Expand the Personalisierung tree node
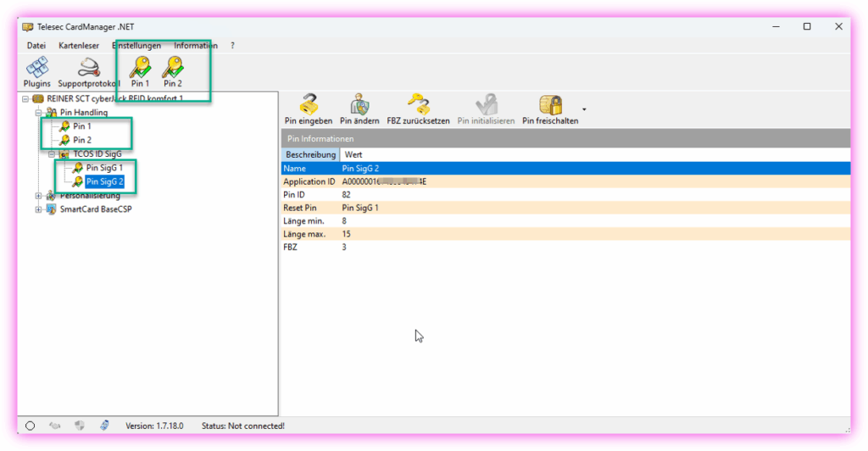The height and width of the screenshot is (451, 868). (38, 196)
